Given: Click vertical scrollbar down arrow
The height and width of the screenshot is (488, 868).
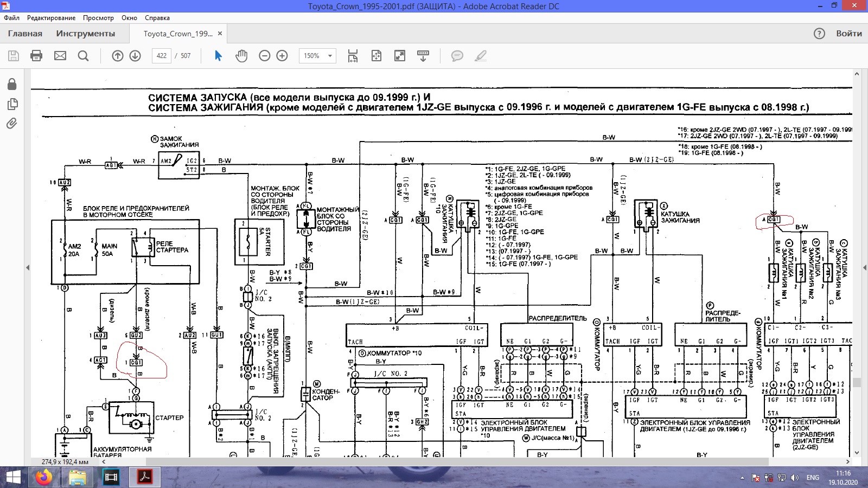Looking at the screenshot, I should (857, 452).
